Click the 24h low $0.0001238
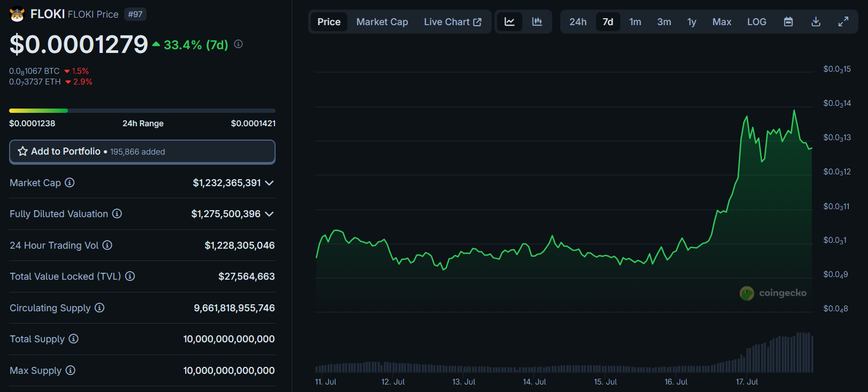The image size is (868, 392). (x=32, y=124)
